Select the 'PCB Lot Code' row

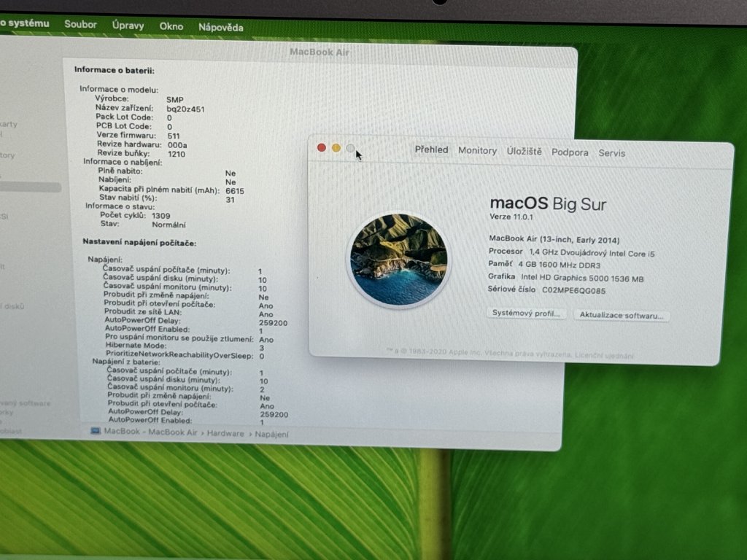click(134, 126)
